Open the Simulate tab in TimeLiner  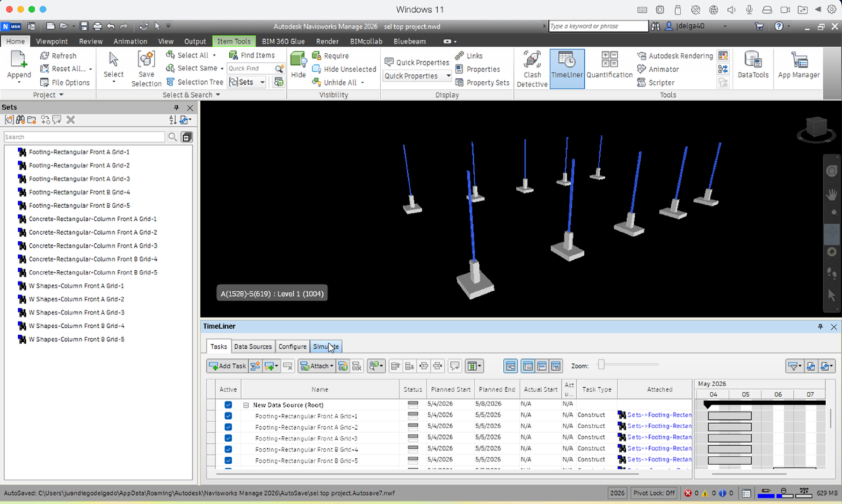click(326, 346)
